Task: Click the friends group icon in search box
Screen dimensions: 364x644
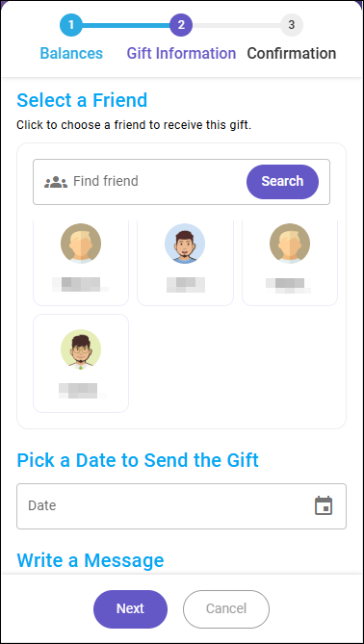Action: [x=56, y=182]
